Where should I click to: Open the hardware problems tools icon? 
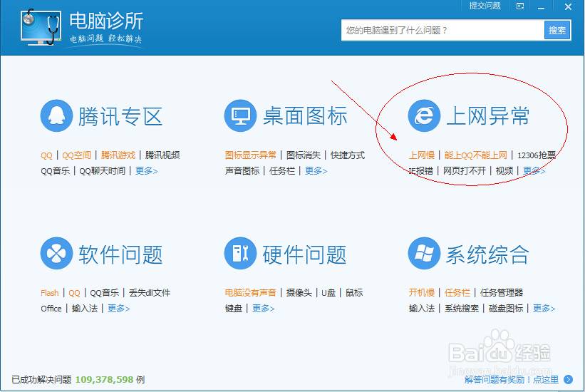[x=240, y=254]
